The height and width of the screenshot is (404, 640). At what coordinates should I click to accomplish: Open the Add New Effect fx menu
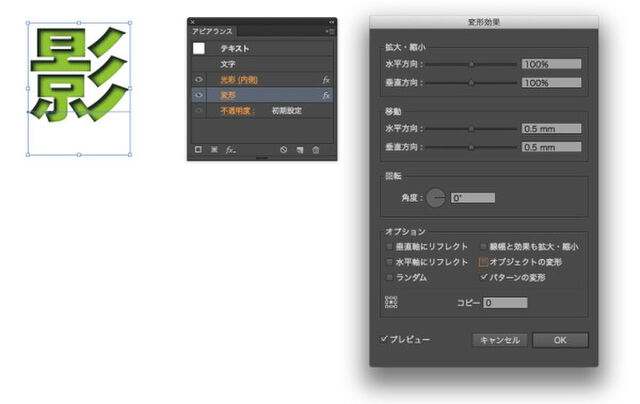[x=230, y=149]
